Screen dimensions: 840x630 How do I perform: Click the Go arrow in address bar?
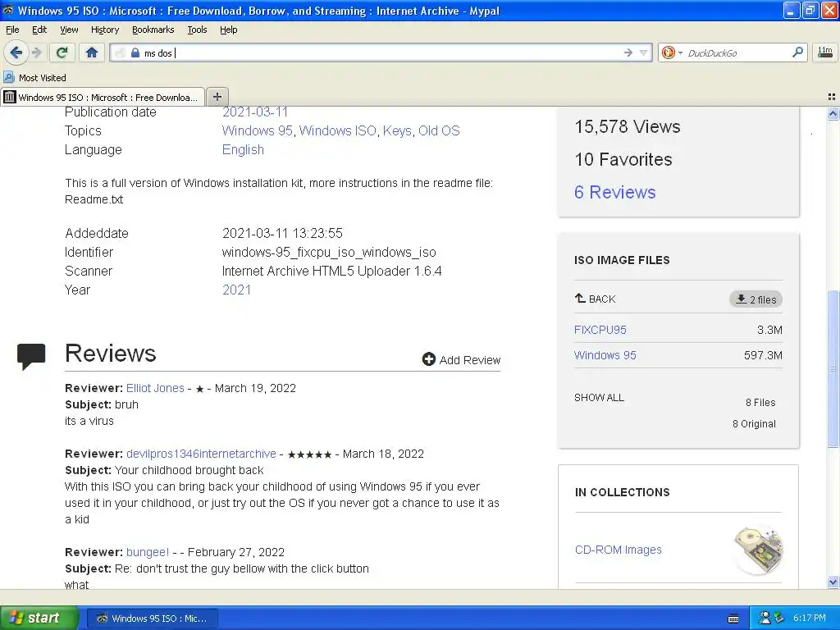pyautogui.click(x=628, y=52)
